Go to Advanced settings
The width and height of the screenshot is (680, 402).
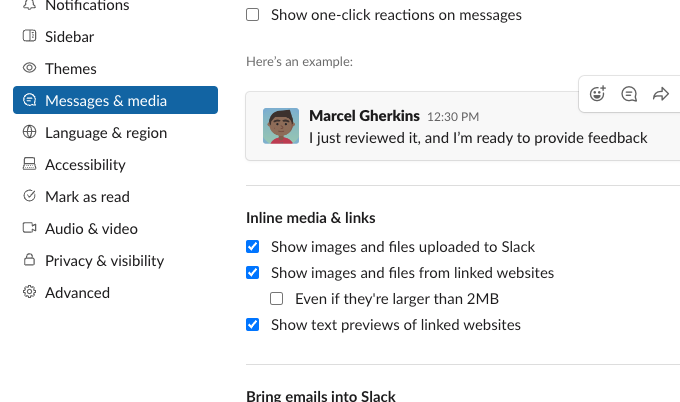[x=115, y=293]
